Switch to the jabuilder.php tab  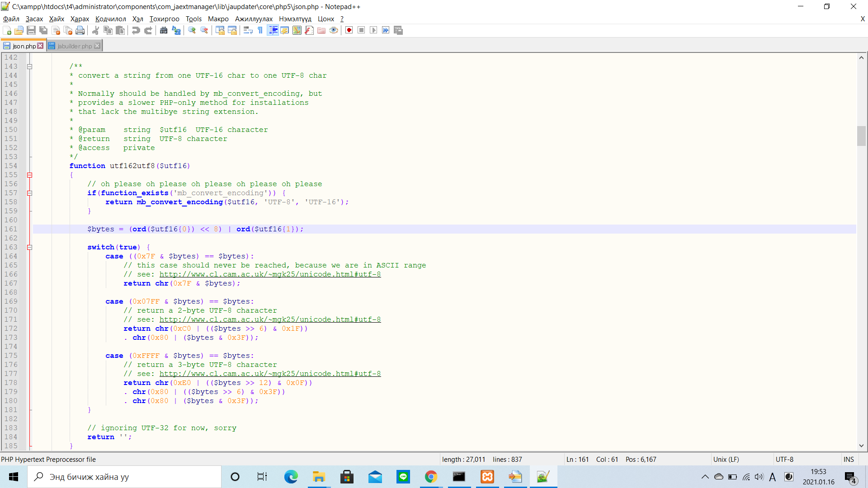75,46
